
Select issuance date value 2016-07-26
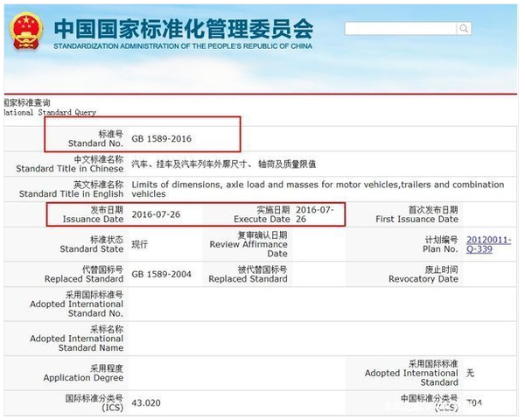click(x=156, y=214)
